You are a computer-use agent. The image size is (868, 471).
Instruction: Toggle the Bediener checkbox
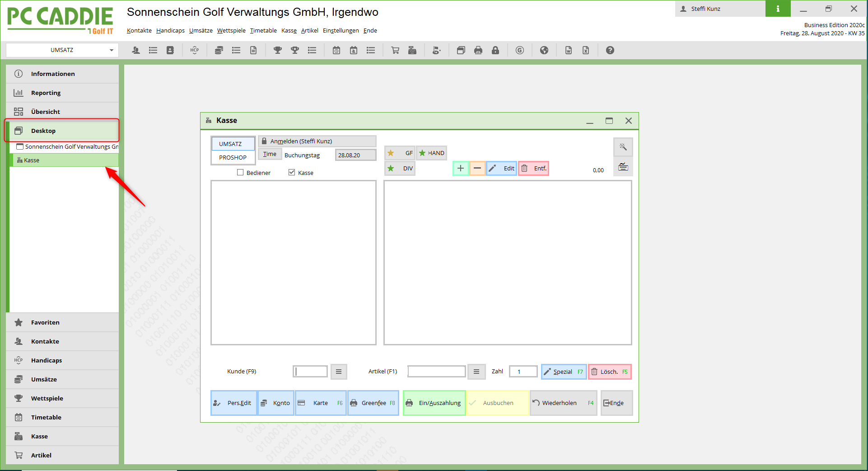click(x=240, y=172)
